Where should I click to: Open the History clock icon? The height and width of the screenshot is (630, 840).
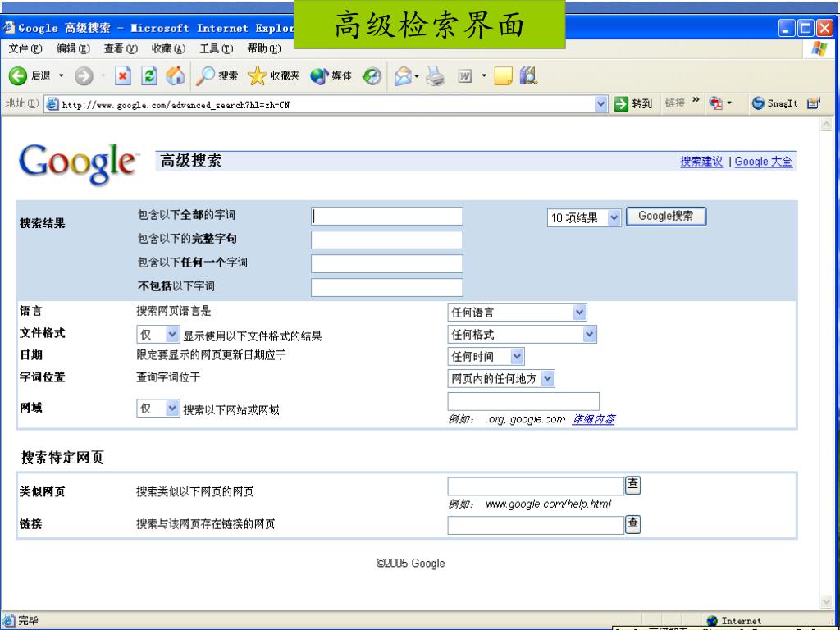[x=372, y=76]
